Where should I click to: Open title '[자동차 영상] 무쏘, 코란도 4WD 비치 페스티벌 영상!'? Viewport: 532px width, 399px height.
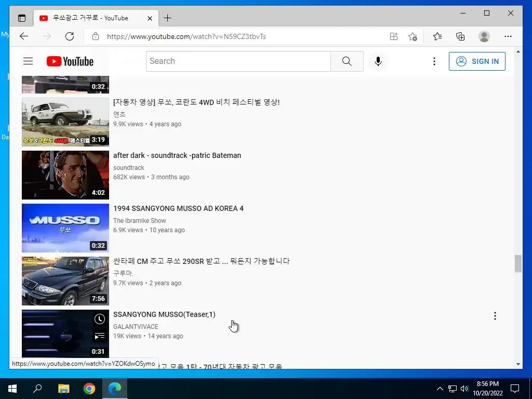coord(196,102)
